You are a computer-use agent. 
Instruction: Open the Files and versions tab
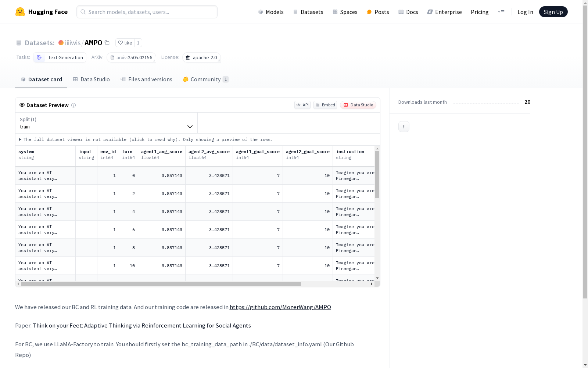(x=146, y=79)
